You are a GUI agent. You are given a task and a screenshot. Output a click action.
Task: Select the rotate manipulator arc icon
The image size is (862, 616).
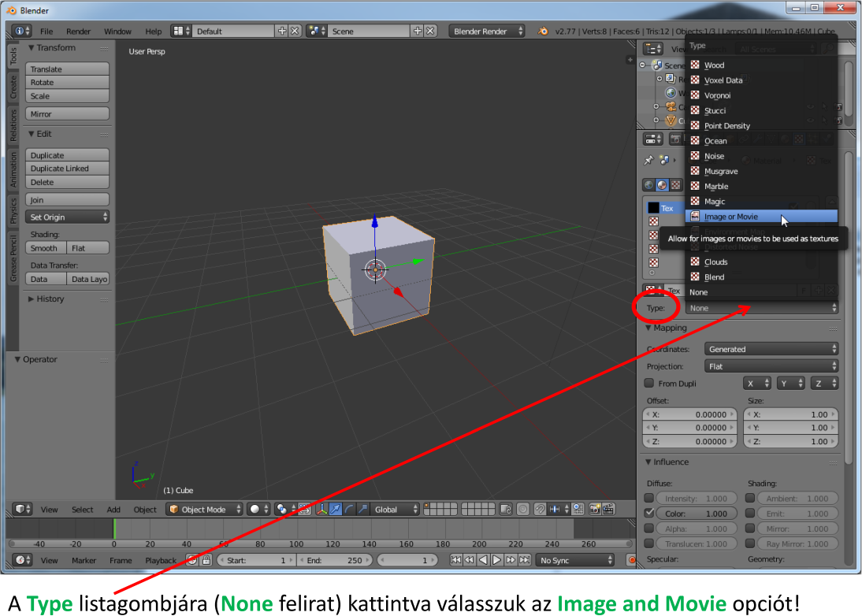point(348,510)
